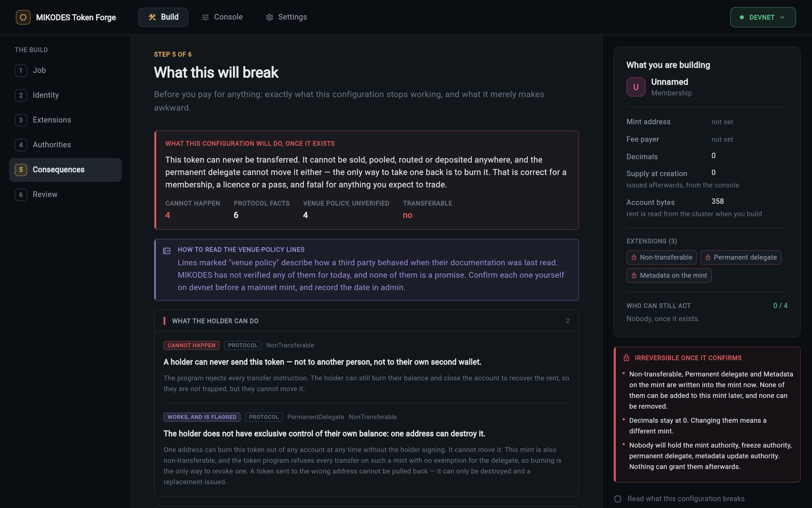Click the step 6 badge for Review
This screenshot has width=812, height=508.
click(21, 195)
